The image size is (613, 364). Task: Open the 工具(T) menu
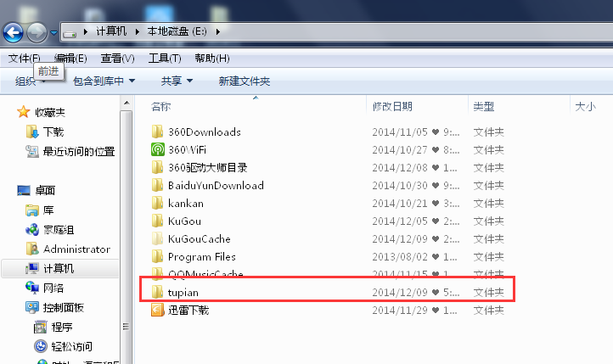click(165, 59)
